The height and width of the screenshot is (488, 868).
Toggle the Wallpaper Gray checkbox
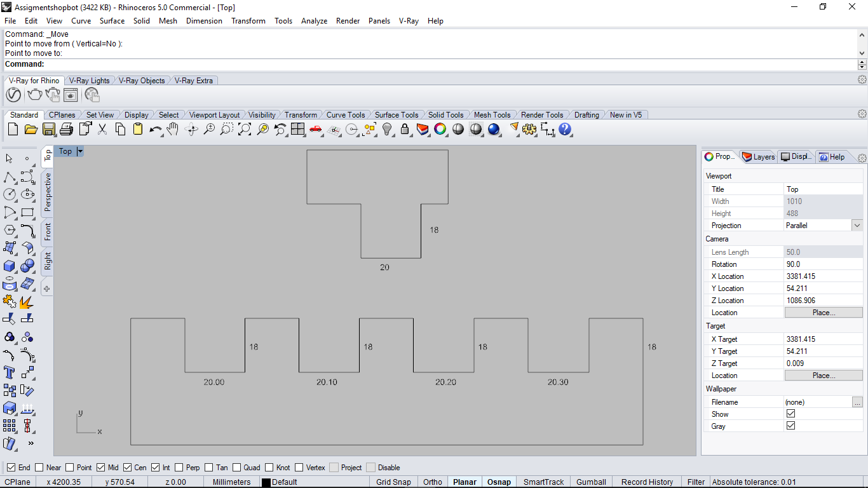click(x=790, y=426)
